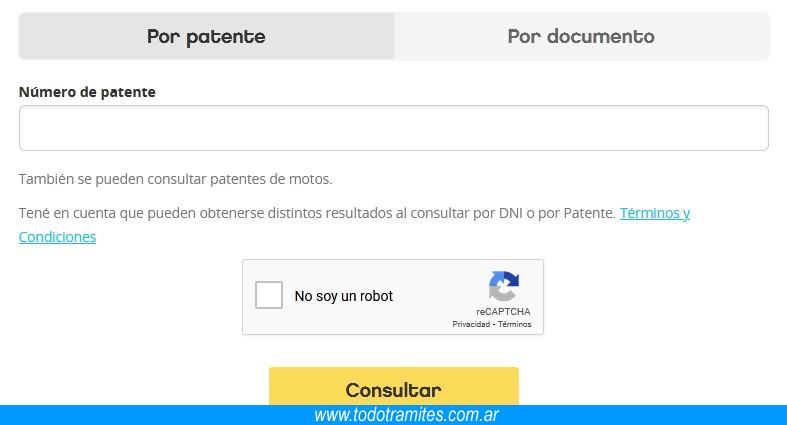Open the "Por documento" tab
Screen dimensions: 787x425
click(x=581, y=37)
